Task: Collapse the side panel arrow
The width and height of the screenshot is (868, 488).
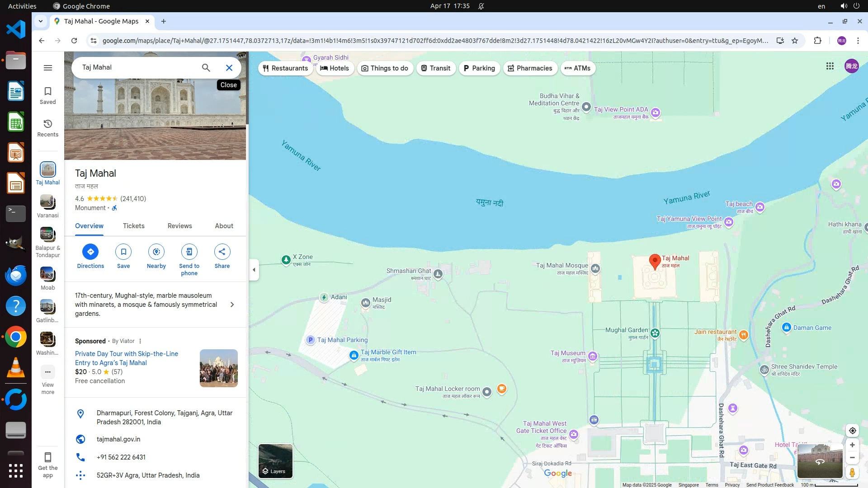Action: (x=254, y=270)
